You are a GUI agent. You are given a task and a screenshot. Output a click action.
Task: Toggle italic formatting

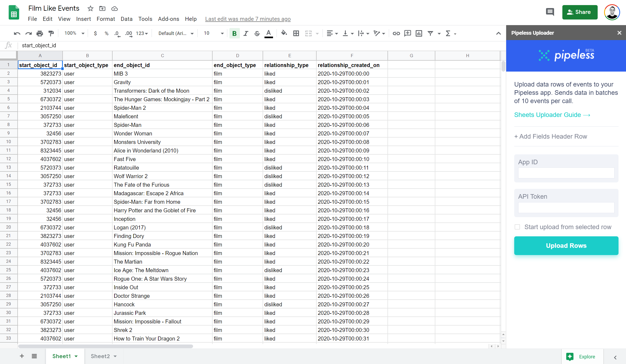[246, 33]
